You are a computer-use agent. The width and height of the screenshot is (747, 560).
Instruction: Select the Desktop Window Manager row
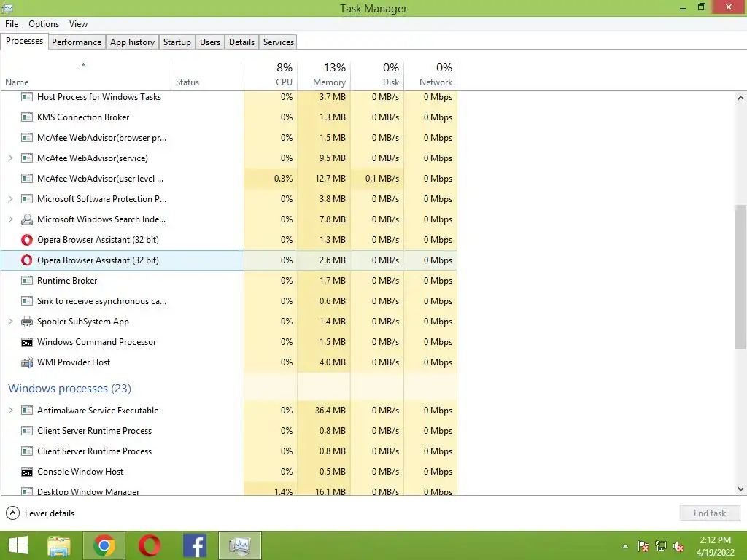pyautogui.click(x=228, y=491)
